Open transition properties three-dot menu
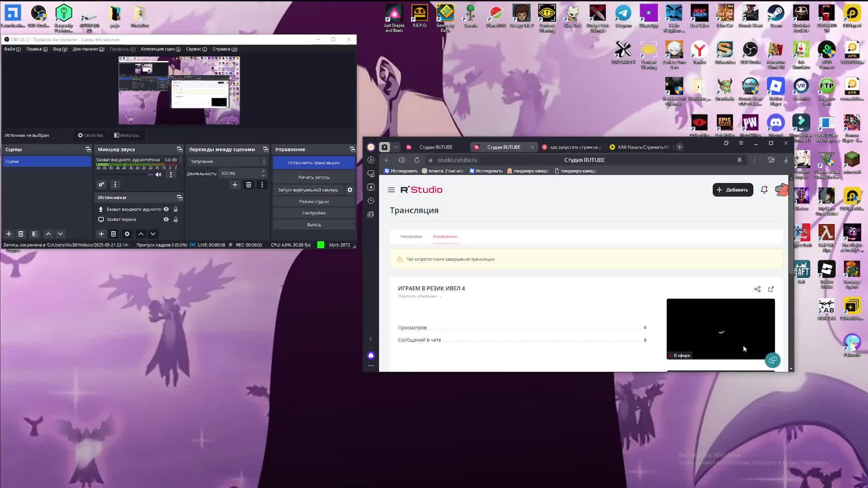 coord(262,184)
